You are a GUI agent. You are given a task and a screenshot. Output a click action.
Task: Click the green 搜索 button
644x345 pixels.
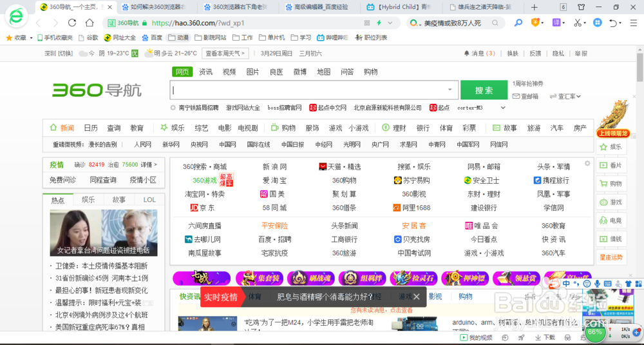coord(484,90)
